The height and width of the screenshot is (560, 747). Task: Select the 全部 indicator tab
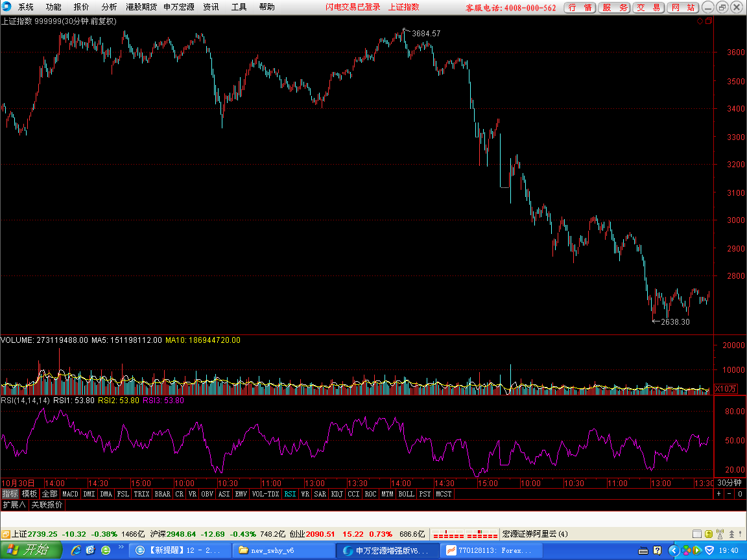pos(49,494)
